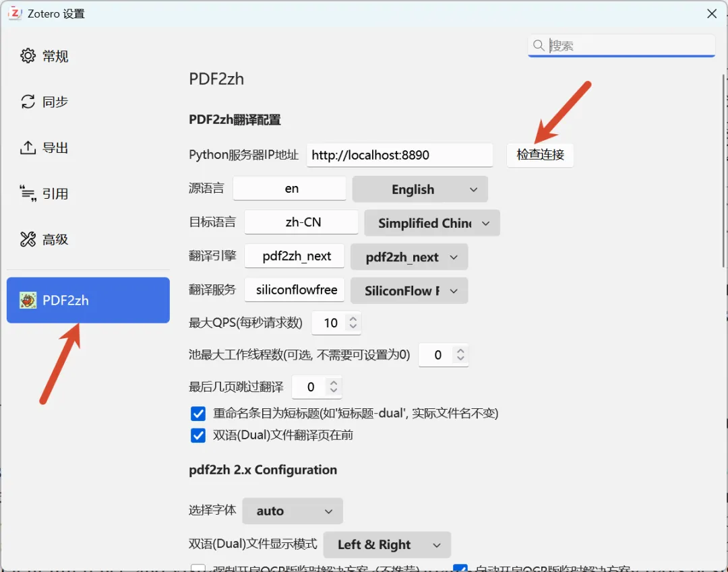Open the Simplified Chinese target language dropdown
The height and width of the screenshot is (572, 728).
pyautogui.click(x=432, y=223)
